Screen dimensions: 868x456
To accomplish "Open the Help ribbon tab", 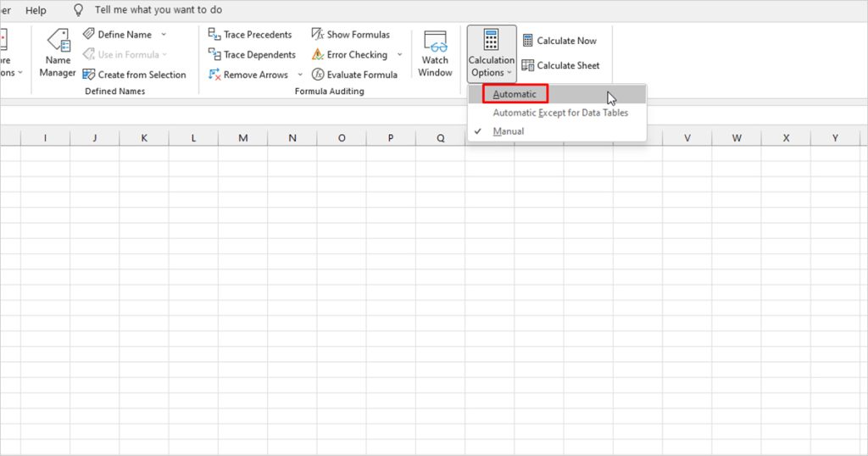I will coord(36,10).
